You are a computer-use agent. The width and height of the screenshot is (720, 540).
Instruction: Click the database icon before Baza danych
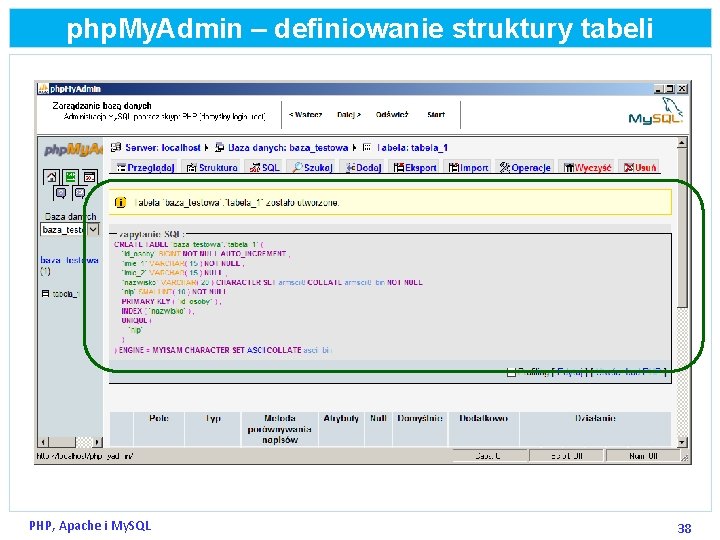click(219, 147)
